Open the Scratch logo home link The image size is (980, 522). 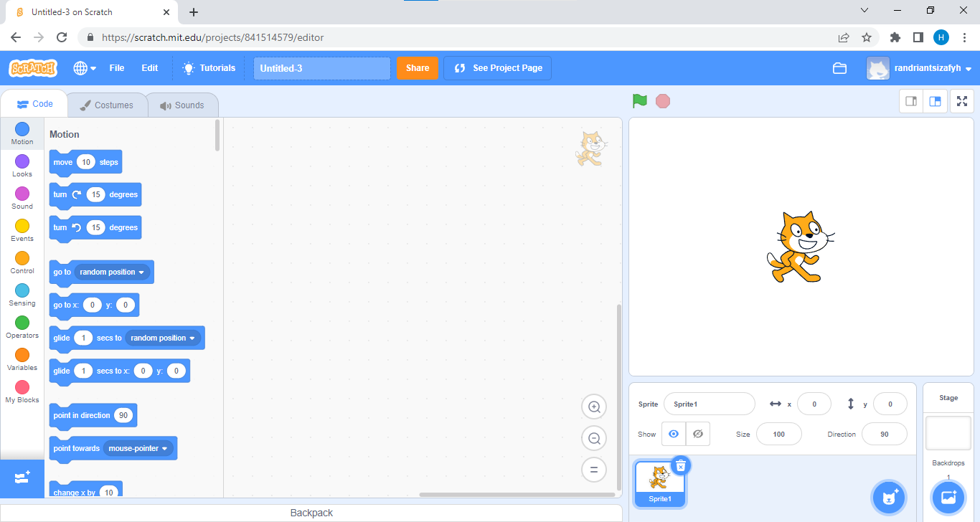click(32, 68)
